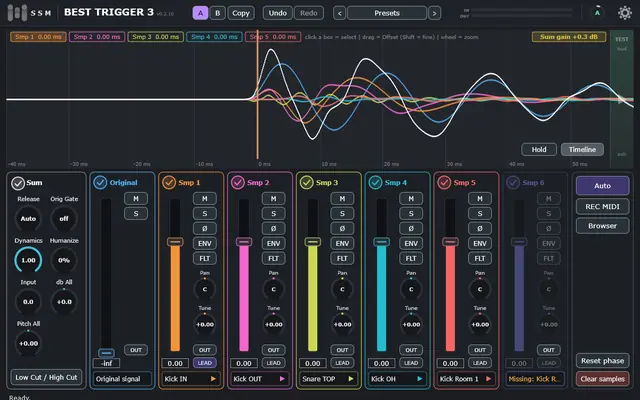Open Smp 1 ENV envelope settings

tap(204, 243)
